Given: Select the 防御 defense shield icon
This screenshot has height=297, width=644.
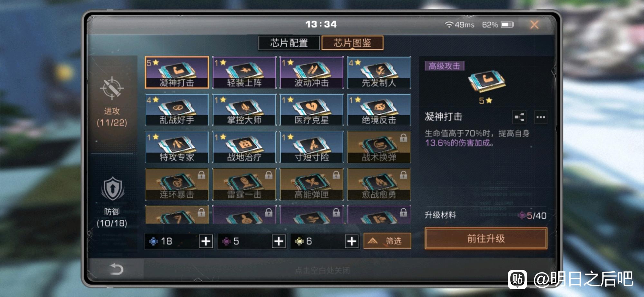Looking at the screenshot, I should click(112, 189).
